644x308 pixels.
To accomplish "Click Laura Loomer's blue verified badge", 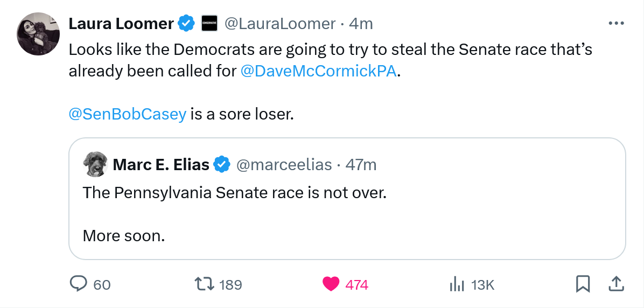I will 186,24.
